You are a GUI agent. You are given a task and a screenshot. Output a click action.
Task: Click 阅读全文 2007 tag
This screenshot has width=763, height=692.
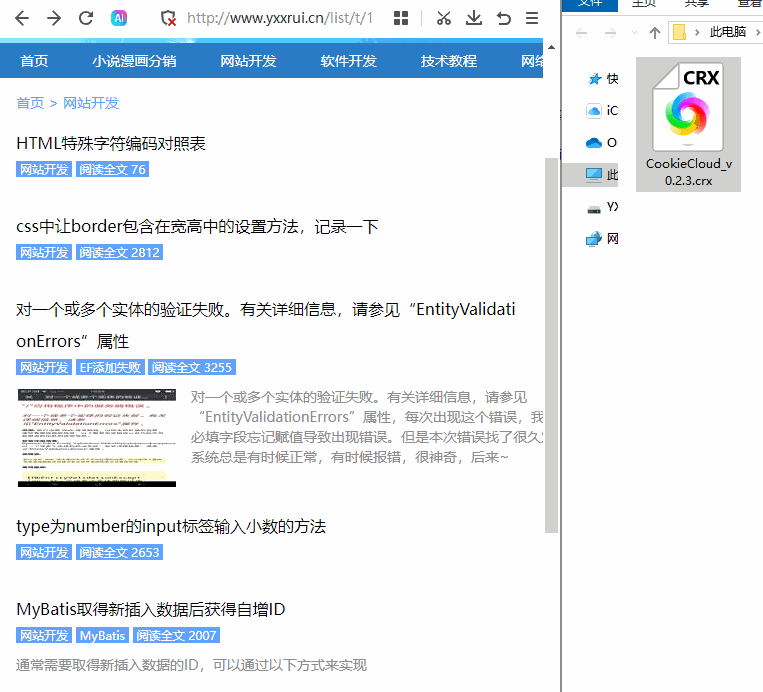[x=176, y=635]
